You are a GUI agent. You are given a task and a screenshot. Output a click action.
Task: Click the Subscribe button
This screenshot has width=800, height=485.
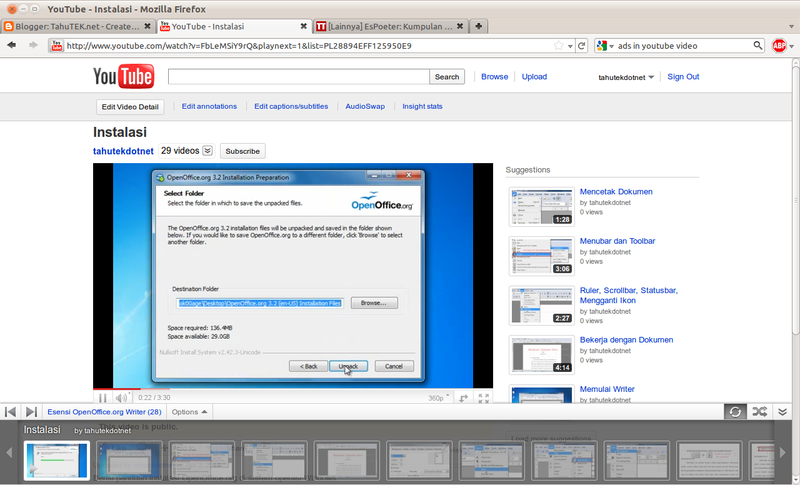click(243, 151)
